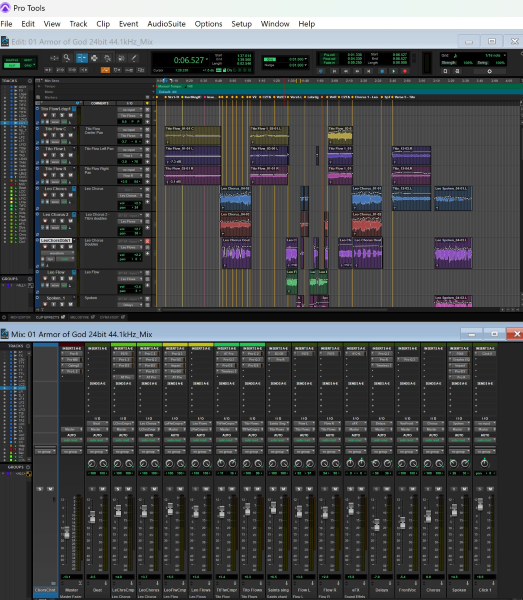Click Rewind button in transport
Screen dimensions: 523x600
[345, 71]
